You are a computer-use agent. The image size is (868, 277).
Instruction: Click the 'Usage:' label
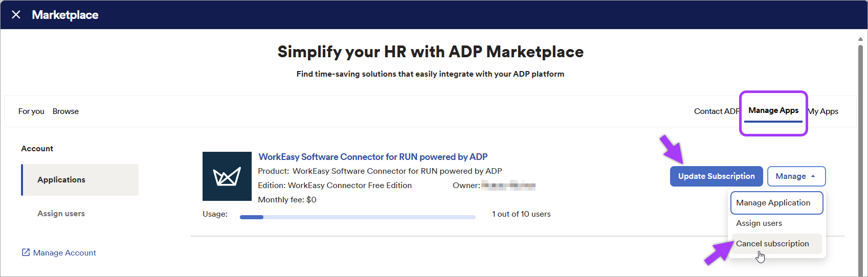tap(215, 214)
